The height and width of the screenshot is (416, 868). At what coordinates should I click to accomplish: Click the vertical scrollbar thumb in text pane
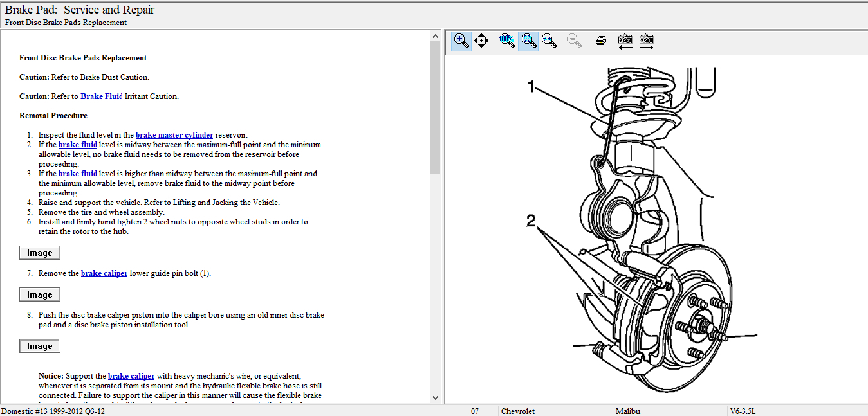pos(435,106)
